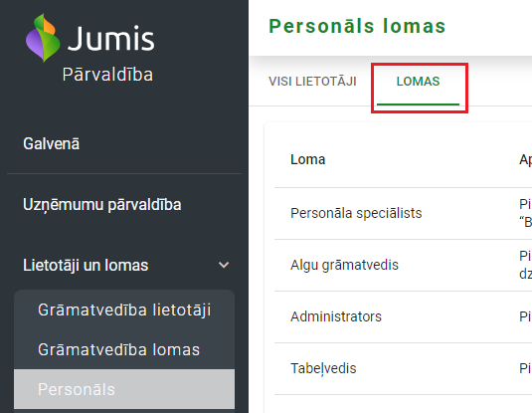Click the truncated second column header
This screenshot has width=532, height=413.
point(526,159)
